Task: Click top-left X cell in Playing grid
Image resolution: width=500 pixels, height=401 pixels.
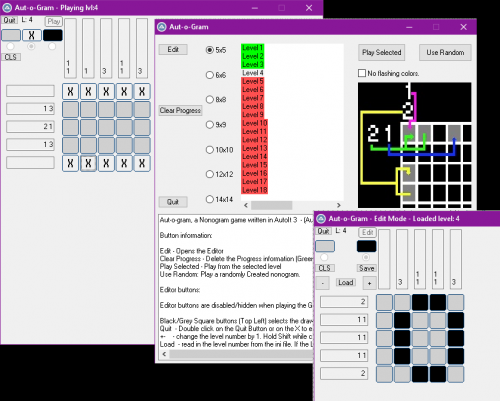Action: [x=70, y=91]
